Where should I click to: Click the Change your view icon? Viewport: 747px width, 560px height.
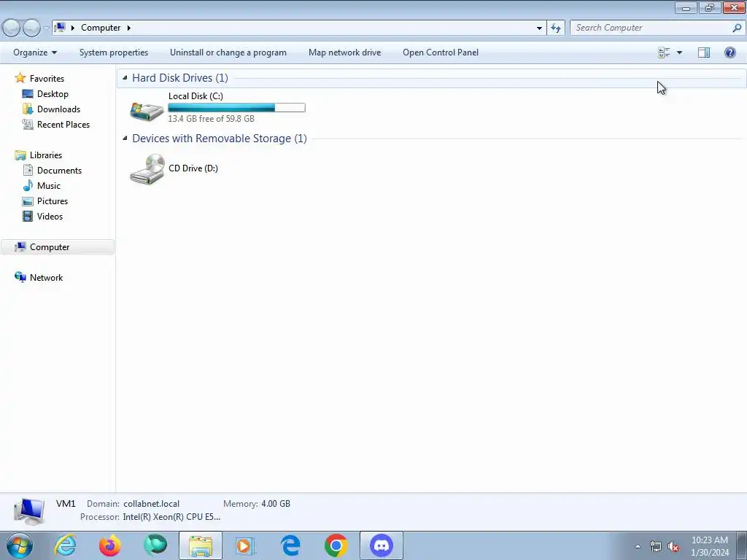pos(664,52)
